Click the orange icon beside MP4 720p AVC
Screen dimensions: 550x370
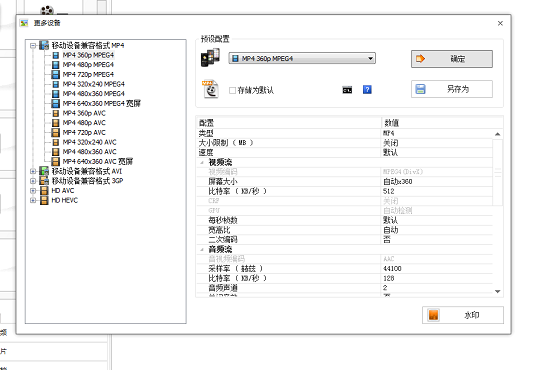(x=55, y=133)
